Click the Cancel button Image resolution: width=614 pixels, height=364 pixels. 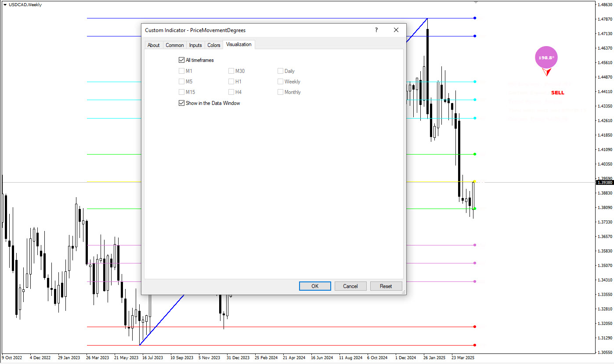click(350, 286)
